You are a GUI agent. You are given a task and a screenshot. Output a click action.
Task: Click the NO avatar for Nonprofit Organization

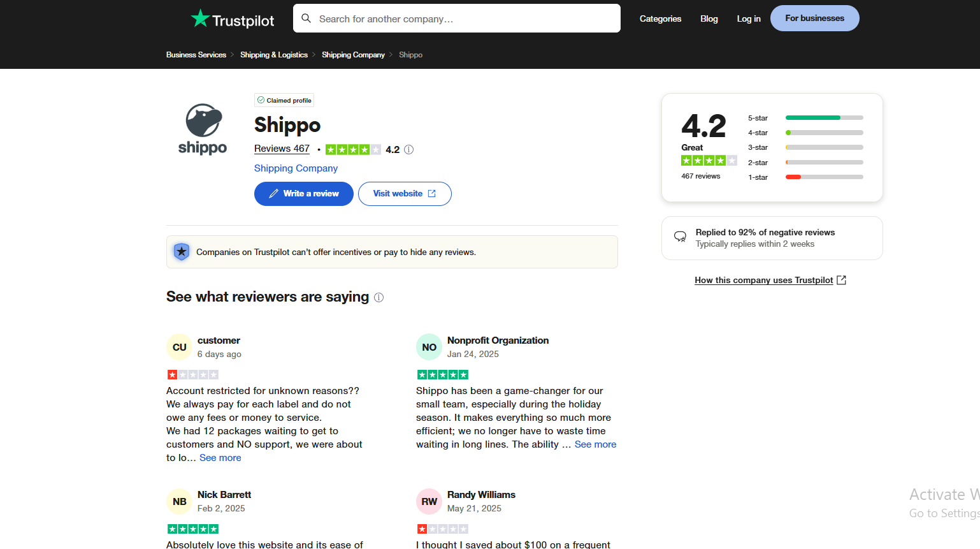pyautogui.click(x=429, y=347)
